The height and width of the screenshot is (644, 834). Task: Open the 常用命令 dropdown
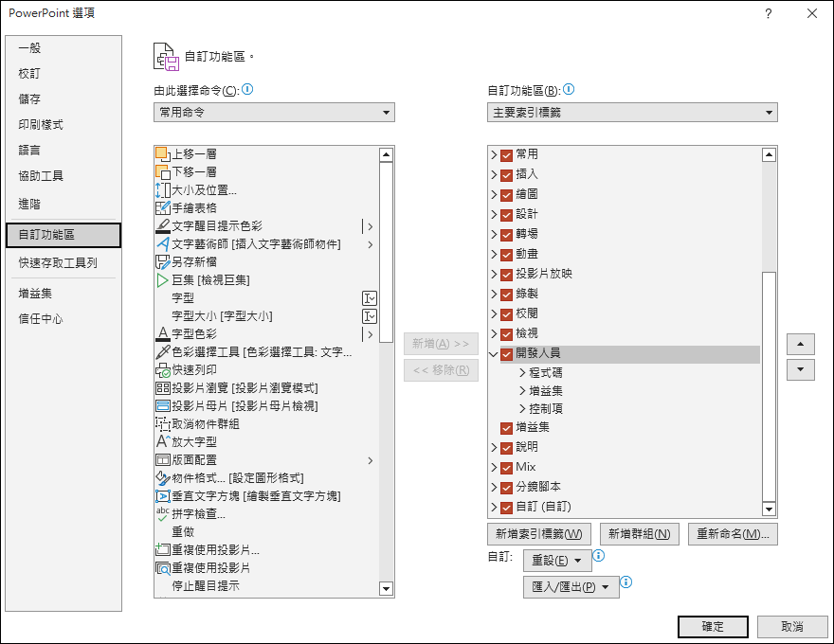tap(274, 113)
